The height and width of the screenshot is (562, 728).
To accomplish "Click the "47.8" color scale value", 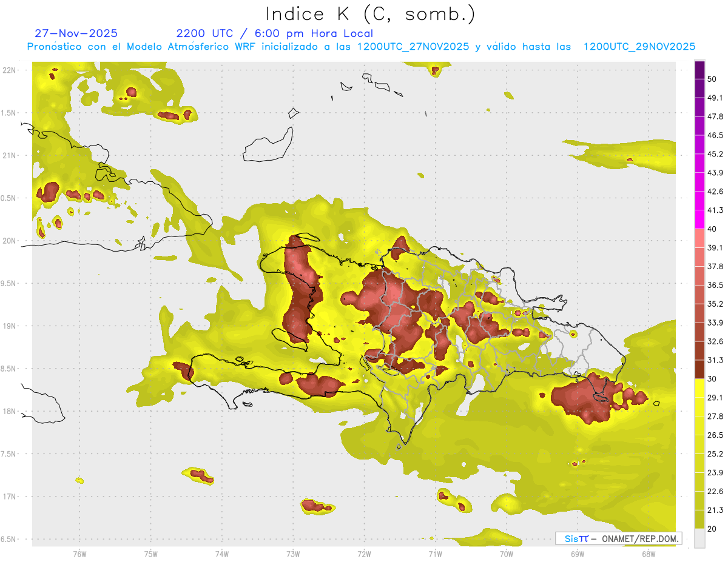I will [716, 116].
